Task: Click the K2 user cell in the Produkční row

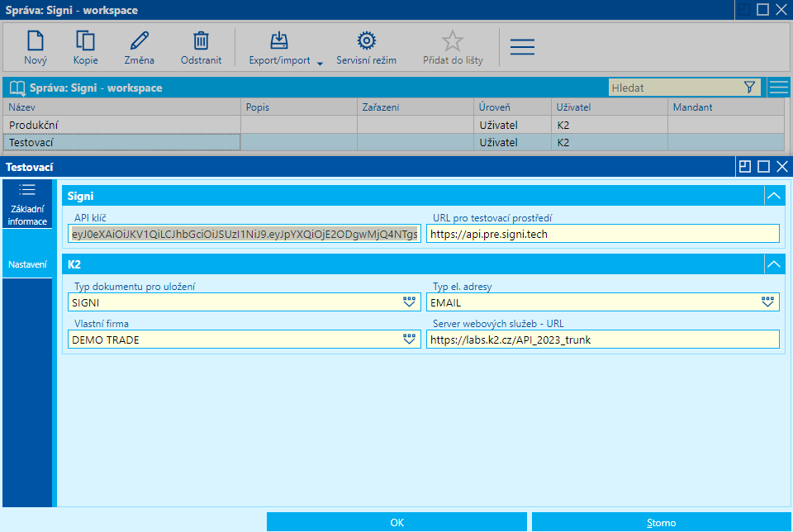Action: tap(610, 125)
